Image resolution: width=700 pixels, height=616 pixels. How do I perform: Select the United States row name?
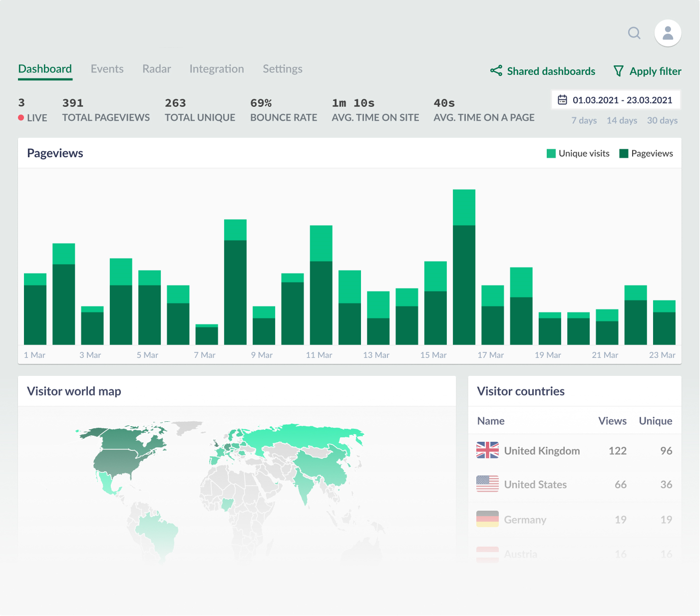pyautogui.click(x=536, y=485)
